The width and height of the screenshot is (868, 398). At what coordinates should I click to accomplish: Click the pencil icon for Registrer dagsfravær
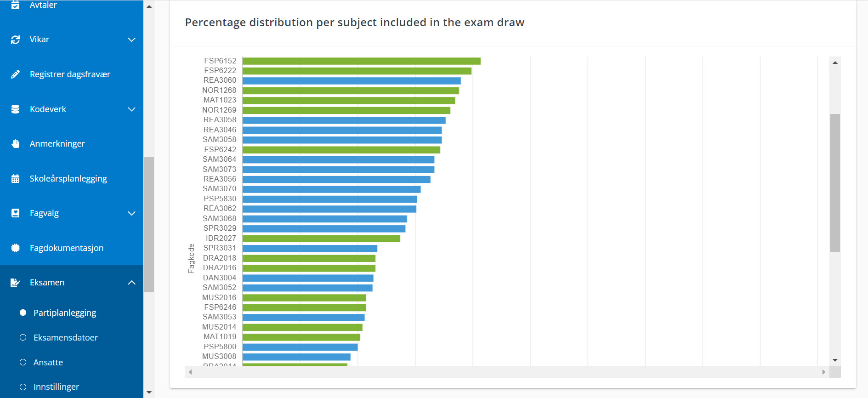pyautogui.click(x=16, y=74)
